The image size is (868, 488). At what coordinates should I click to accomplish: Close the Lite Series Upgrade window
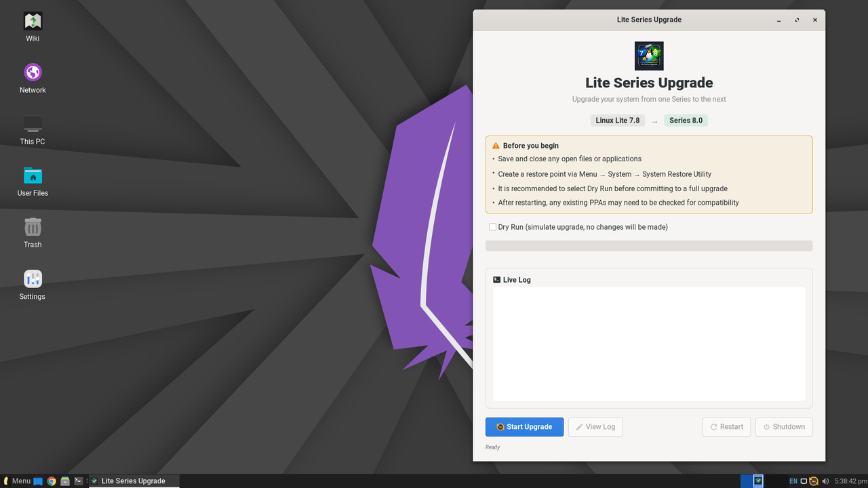815,20
